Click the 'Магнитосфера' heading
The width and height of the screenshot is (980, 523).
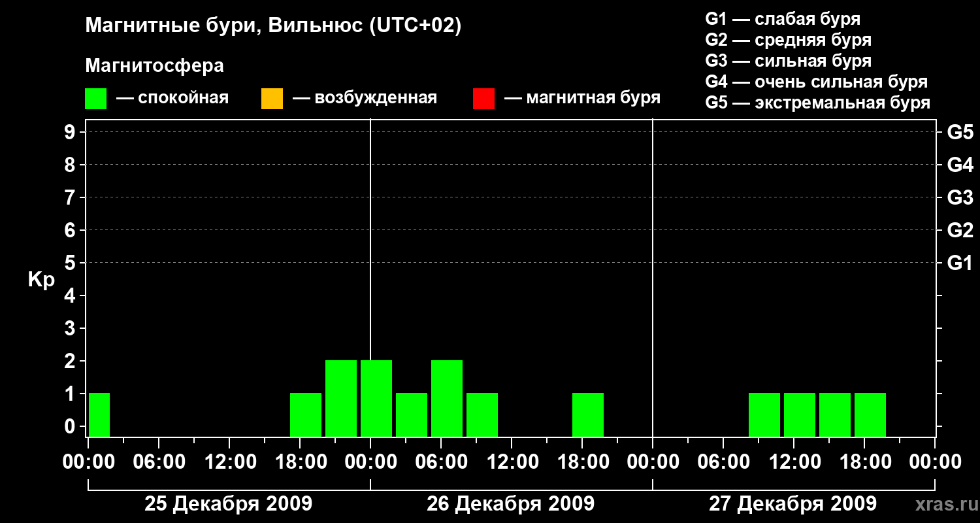pos(154,66)
